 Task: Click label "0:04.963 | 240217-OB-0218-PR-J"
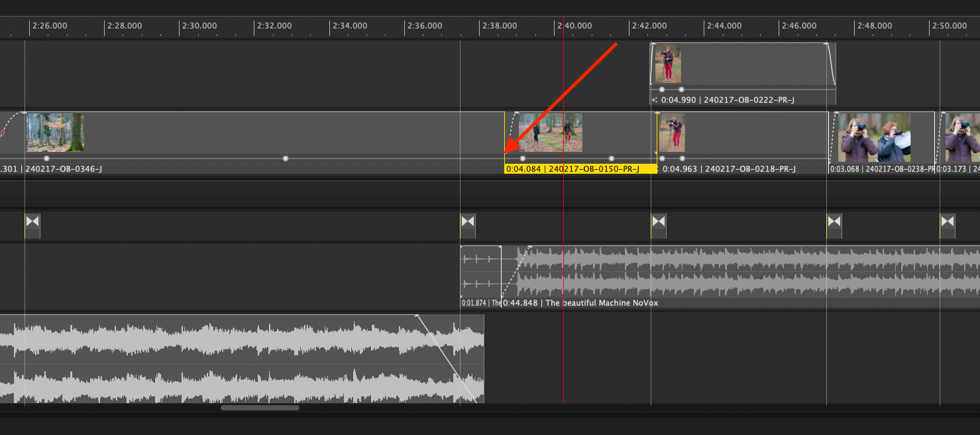[x=729, y=169]
